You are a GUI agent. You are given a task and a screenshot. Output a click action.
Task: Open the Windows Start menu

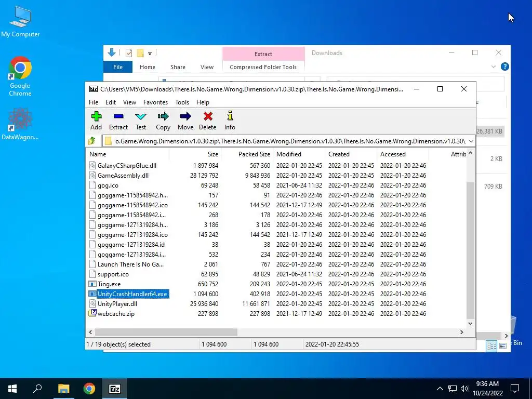point(12,389)
